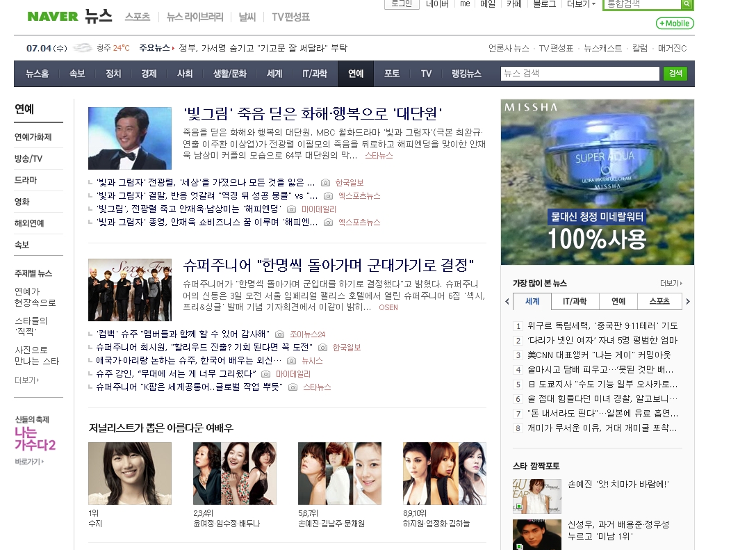756x550 pixels.
Task: Click photo of 하지원·엄정화·김하늘
Action: (x=445, y=474)
